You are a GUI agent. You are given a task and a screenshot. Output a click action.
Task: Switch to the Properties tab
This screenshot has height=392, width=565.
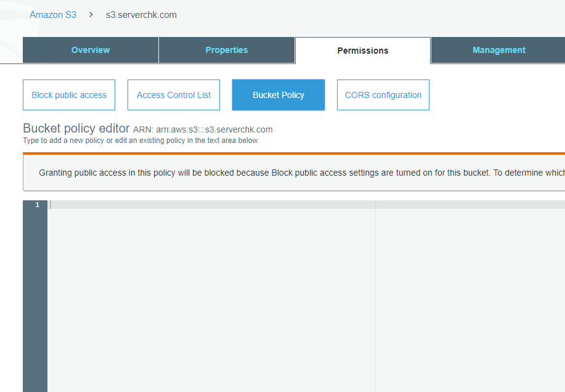pos(227,50)
